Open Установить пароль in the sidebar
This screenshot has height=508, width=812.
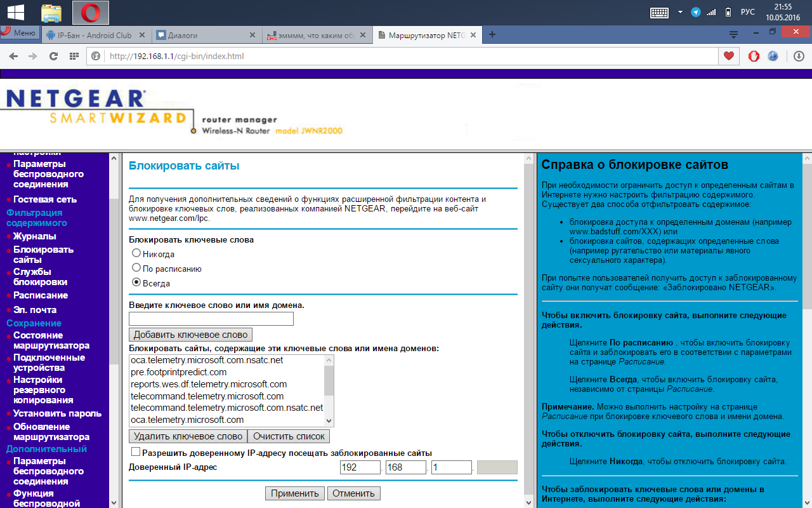(58, 413)
